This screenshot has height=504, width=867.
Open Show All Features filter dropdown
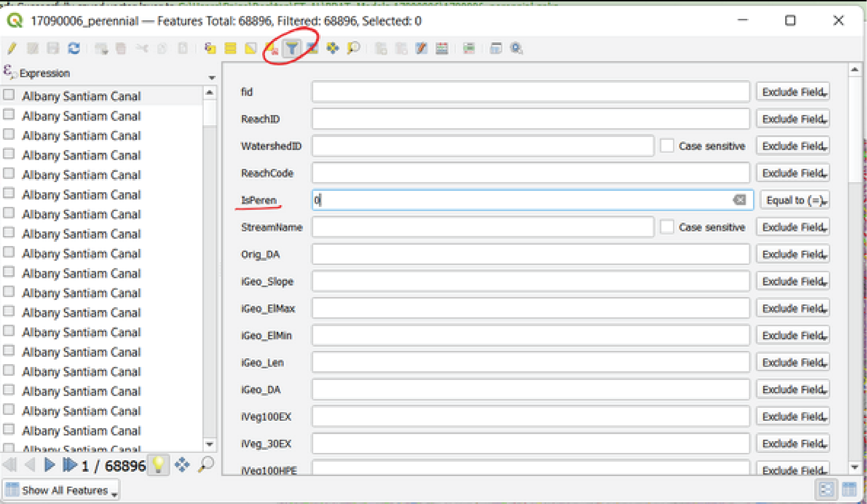click(61, 490)
